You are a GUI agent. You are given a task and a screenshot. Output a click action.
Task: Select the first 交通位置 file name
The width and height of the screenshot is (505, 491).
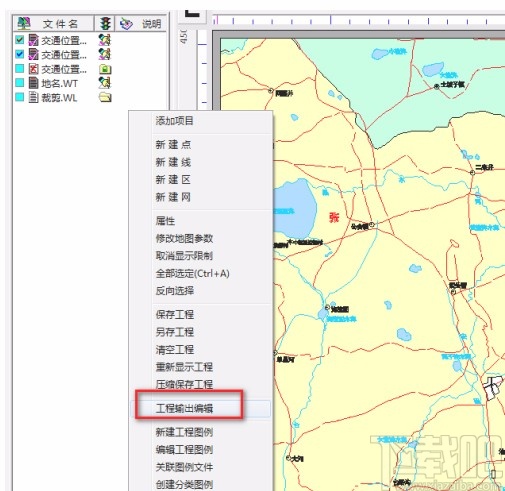coord(64,41)
